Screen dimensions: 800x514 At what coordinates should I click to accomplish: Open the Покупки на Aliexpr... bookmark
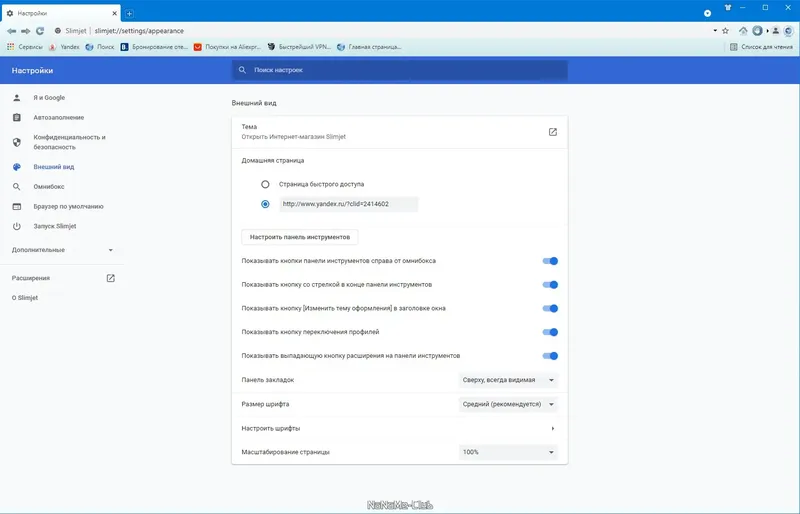[x=228, y=47]
